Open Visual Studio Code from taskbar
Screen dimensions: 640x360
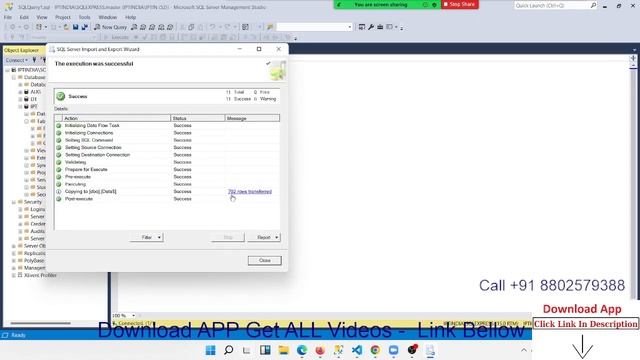357,350
